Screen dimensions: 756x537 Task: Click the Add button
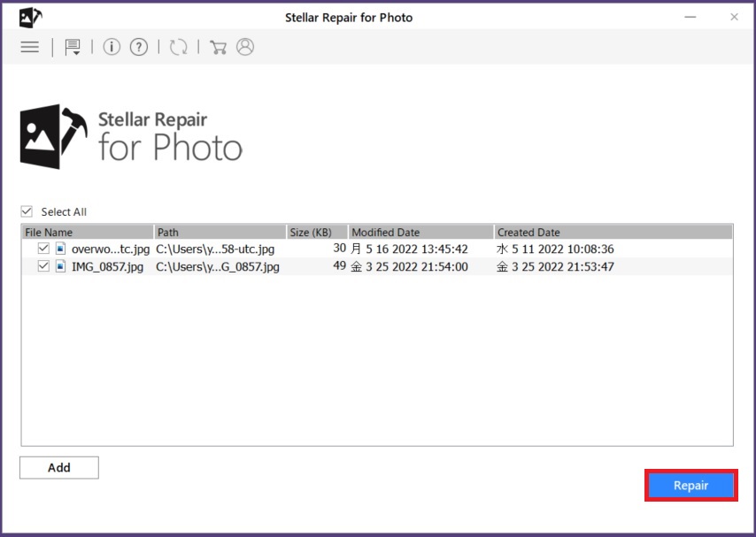pos(59,468)
